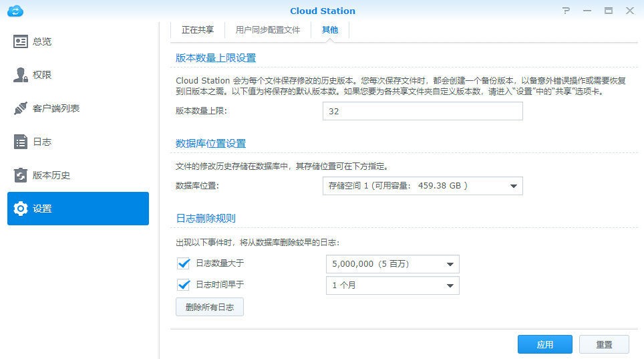Image resolution: width=644 pixels, height=359 pixels.
Task: Open the 总览 overview icon in sidebar
Action: click(x=21, y=41)
